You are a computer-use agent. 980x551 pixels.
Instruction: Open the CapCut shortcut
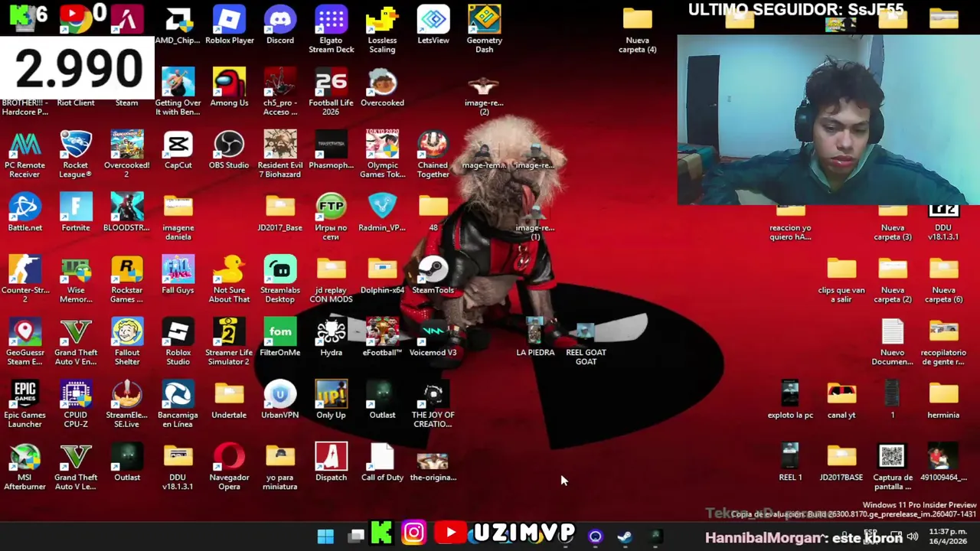tap(178, 150)
